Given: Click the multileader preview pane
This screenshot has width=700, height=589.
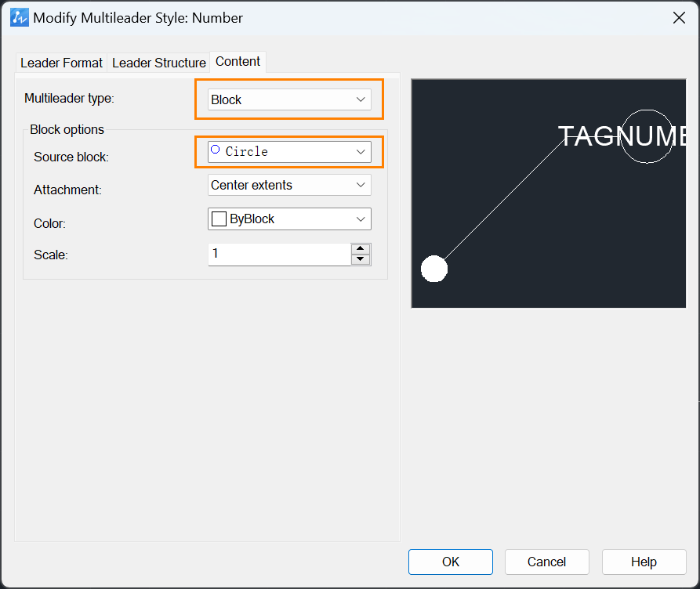Looking at the screenshot, I should click(548, 193).
